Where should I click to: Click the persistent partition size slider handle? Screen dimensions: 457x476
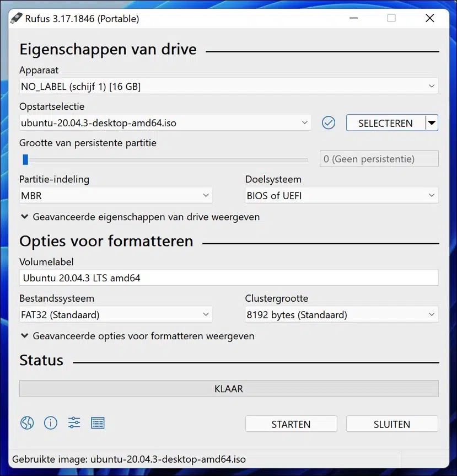point(25,159)
